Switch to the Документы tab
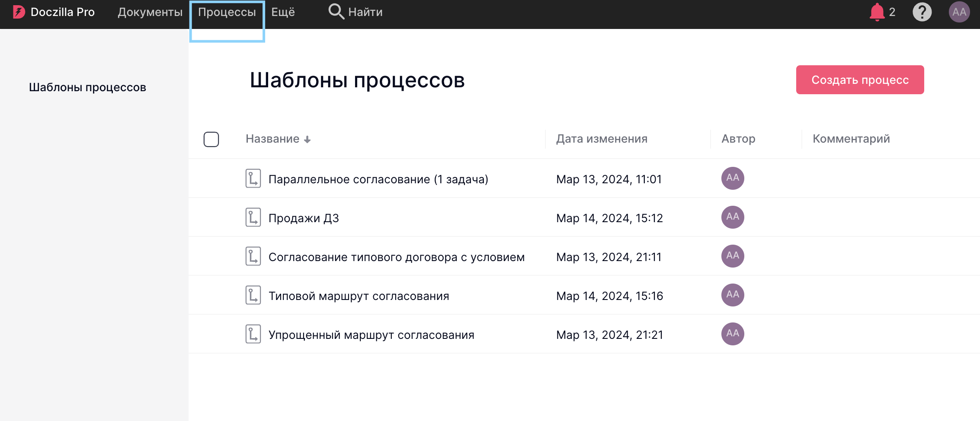The image size is (980, 421). [x=150, y=12]
